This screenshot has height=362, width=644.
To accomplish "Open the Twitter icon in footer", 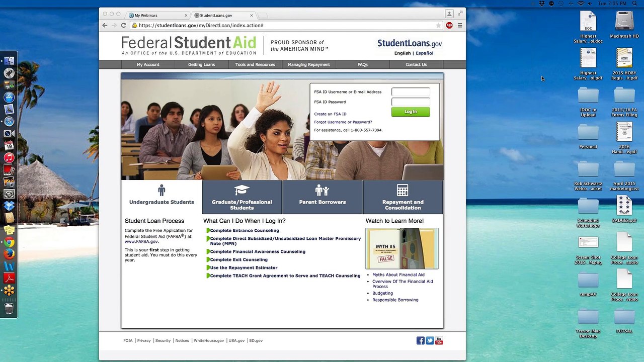I will [430, 341].
